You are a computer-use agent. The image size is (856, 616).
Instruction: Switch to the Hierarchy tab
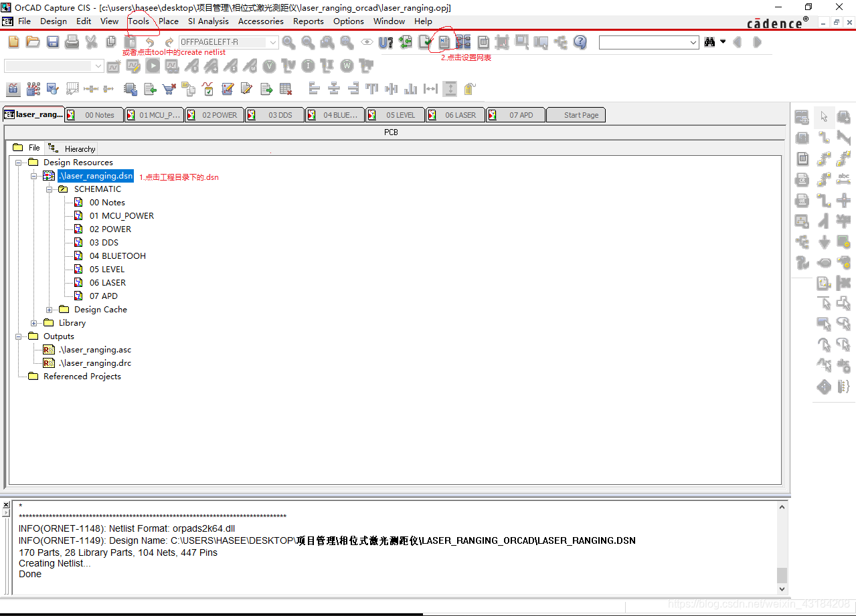(73, 148)
